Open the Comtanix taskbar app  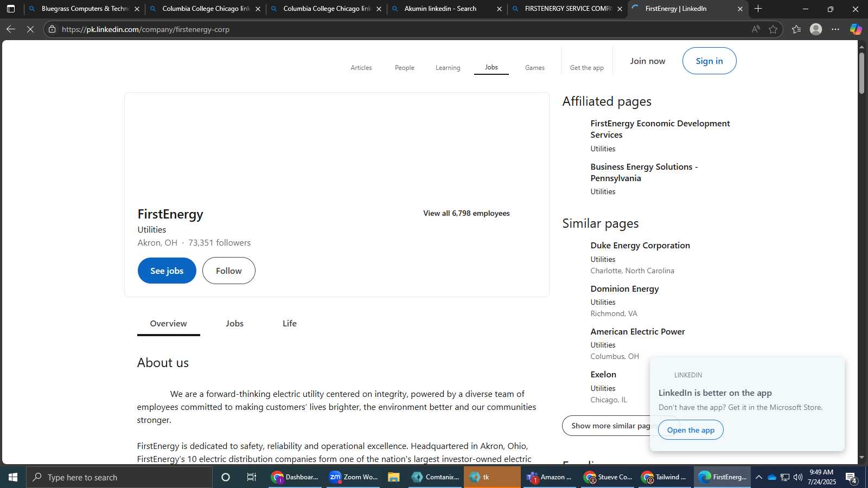click(x=435, y=477)
